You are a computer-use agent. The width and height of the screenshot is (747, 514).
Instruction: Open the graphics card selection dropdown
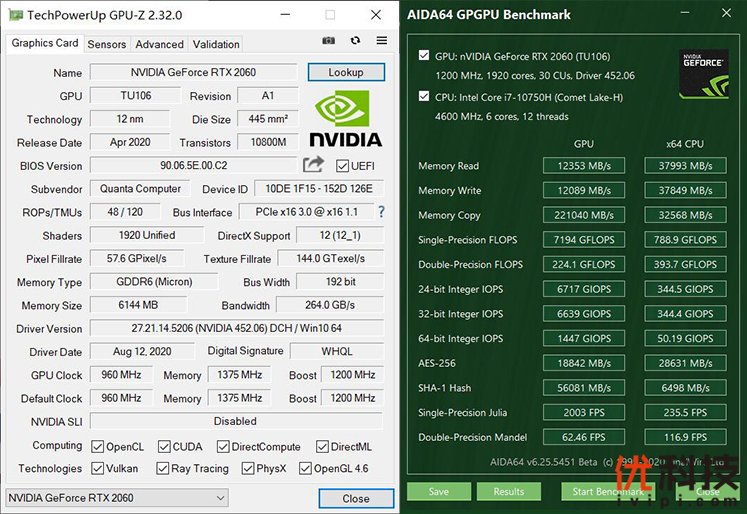point(117,498)
